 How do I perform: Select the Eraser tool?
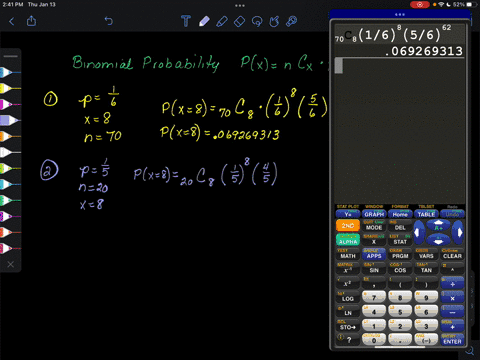(239, 22)
